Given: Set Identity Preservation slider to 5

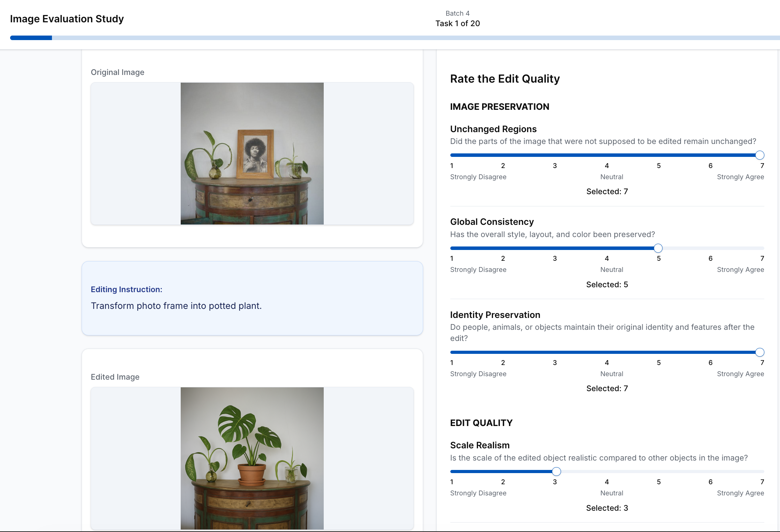Looking at the screenshot, I should (x=658, y=352).
